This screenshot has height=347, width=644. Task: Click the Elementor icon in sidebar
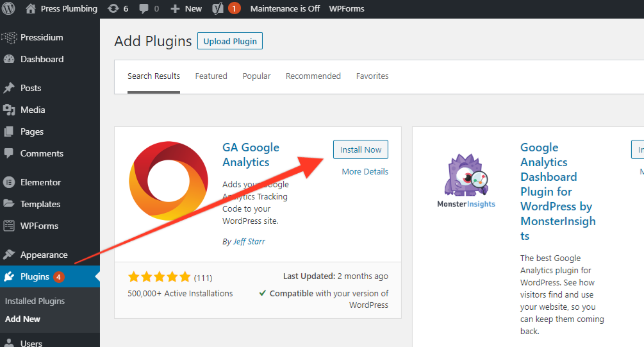9,182
